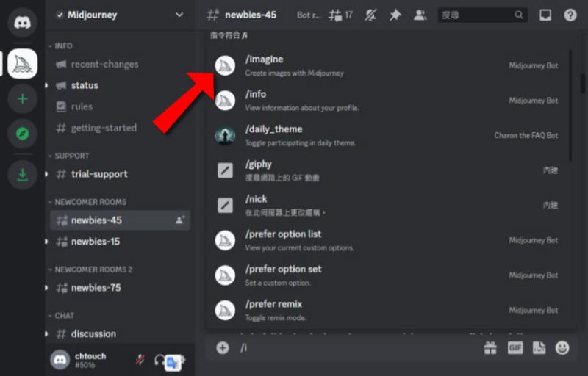Open the newbies-15 channel

(x=120, y=242)
